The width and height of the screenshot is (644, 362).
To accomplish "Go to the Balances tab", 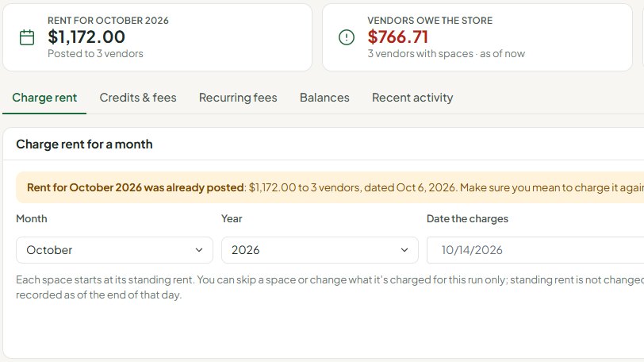I will 324,98.
